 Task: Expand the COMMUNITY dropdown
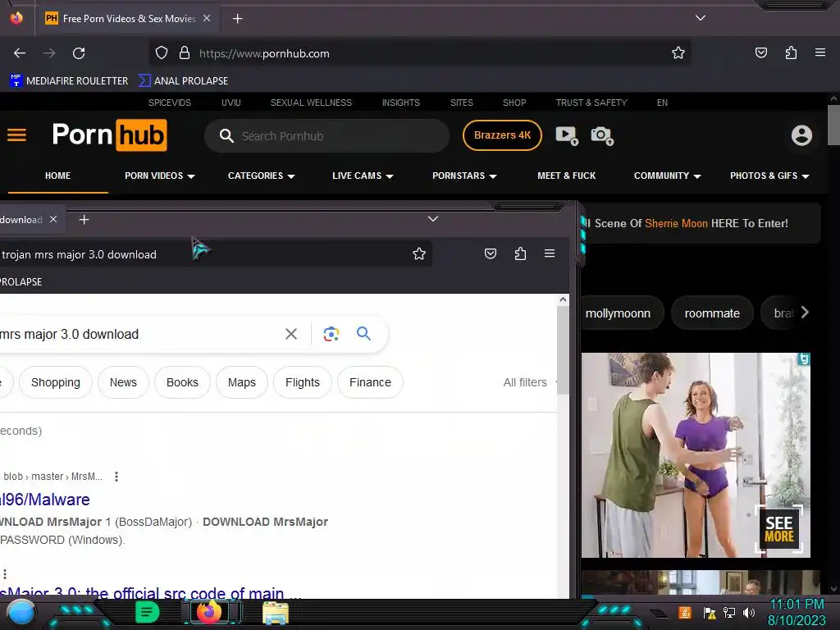point(667,176)
